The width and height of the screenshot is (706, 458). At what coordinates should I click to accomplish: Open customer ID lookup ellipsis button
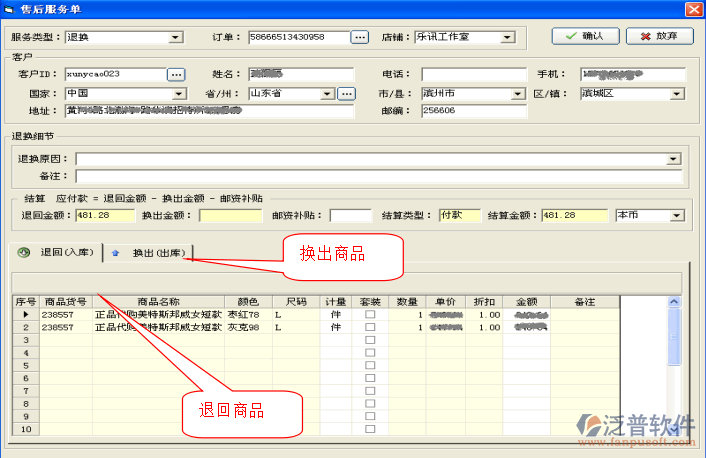(x=175, y=75)
